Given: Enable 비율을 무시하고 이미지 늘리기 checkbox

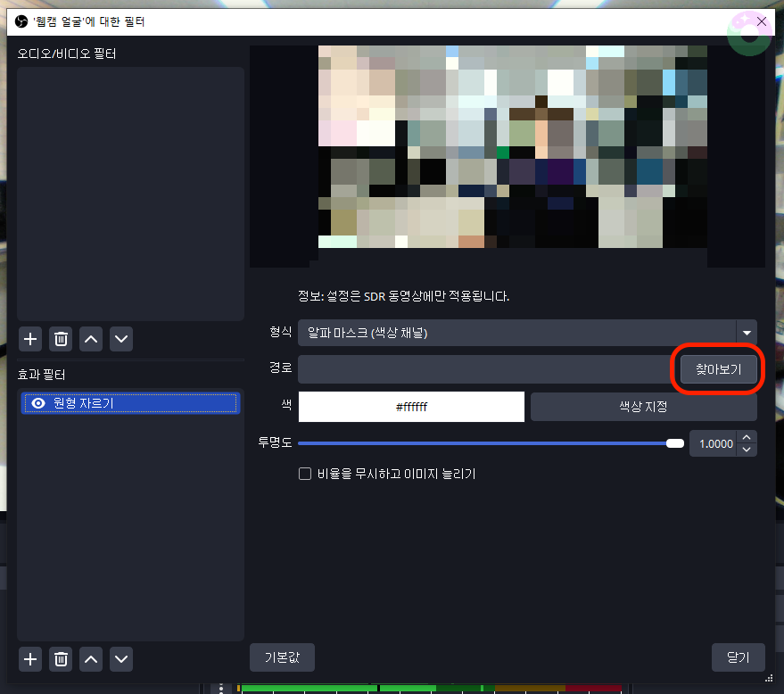Looking at the screenshot, I should 305,474.
